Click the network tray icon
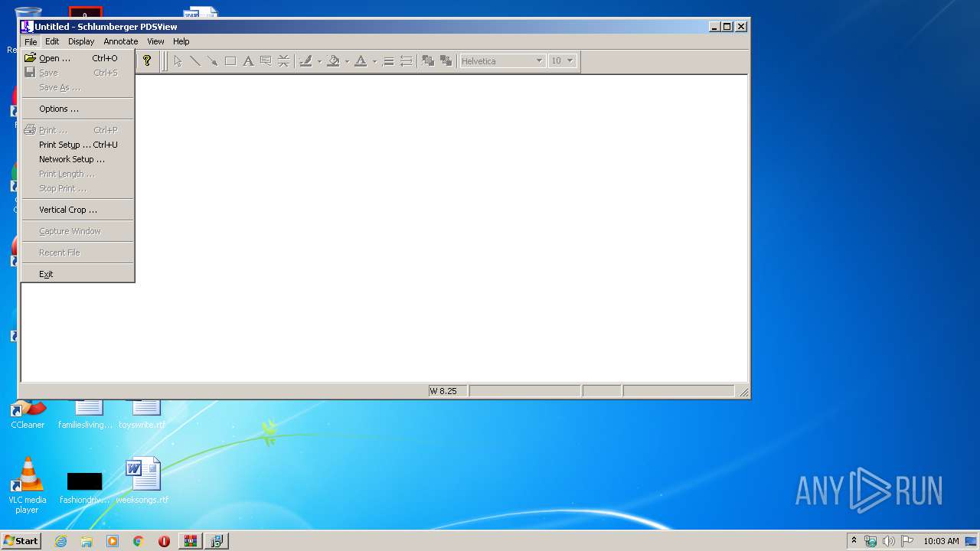Screen dimensions: 980x551 click(871, 541)
